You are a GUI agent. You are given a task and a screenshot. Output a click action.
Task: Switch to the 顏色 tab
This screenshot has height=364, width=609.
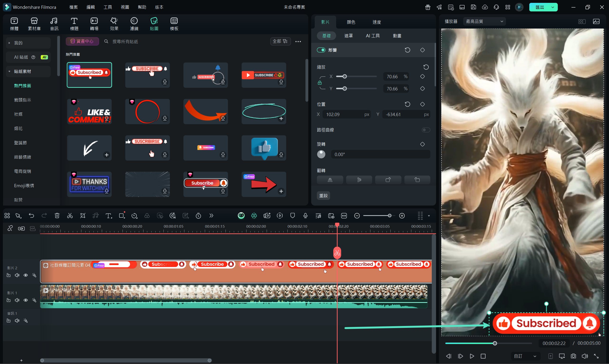pyautogui.click(x=351, y=22)
